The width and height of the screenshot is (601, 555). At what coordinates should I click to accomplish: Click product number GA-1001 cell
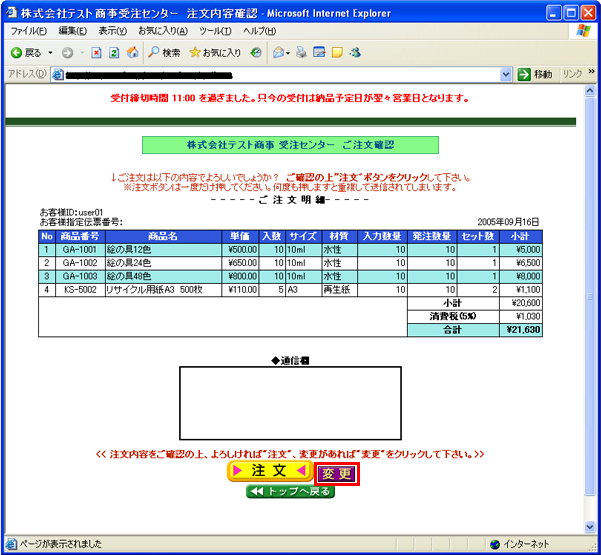pyautogui.click(x=80, y=250)
